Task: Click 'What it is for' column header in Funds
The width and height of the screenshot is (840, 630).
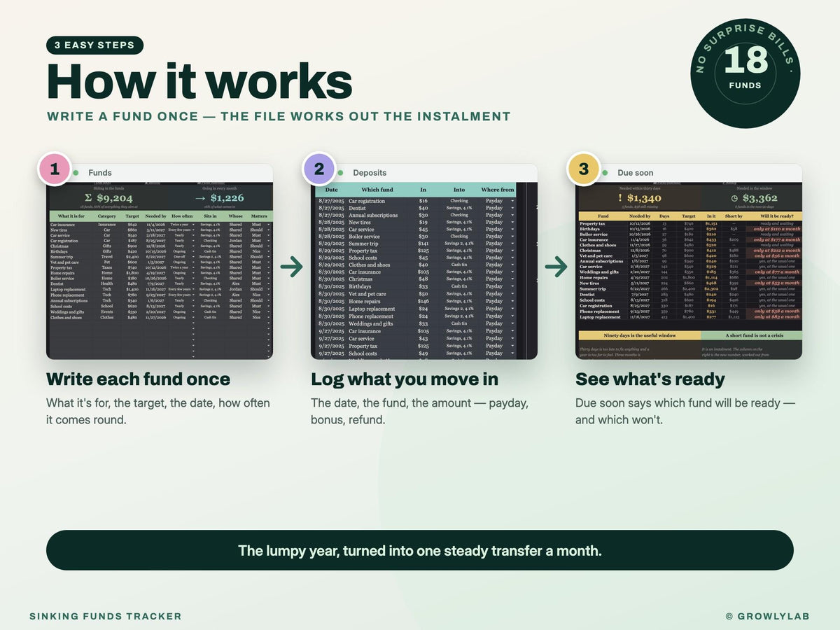Action: coord(71,216)
